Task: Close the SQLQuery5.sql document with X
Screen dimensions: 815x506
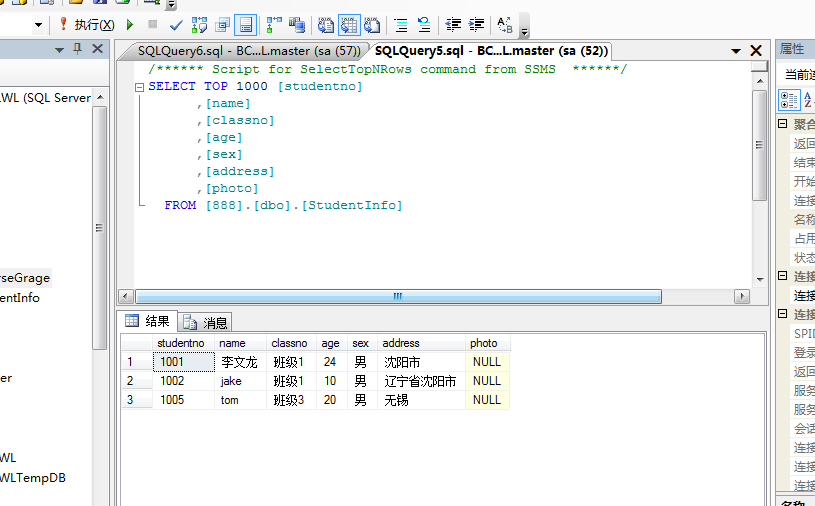Action: [x=756, y=50]
